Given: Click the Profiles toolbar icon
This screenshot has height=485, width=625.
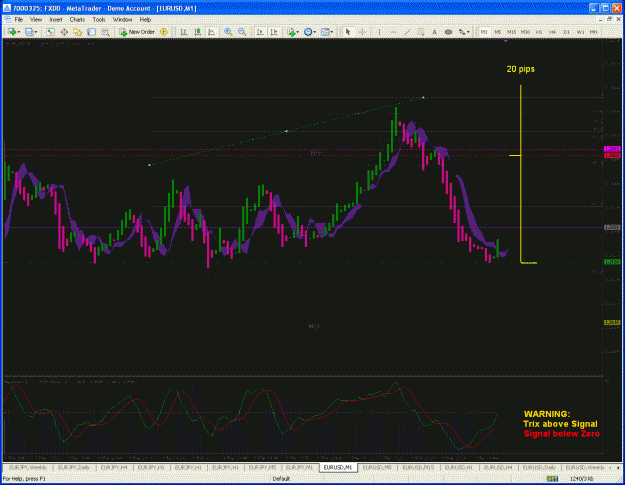Looking at the screenshot, I should (x=29, y=32).
